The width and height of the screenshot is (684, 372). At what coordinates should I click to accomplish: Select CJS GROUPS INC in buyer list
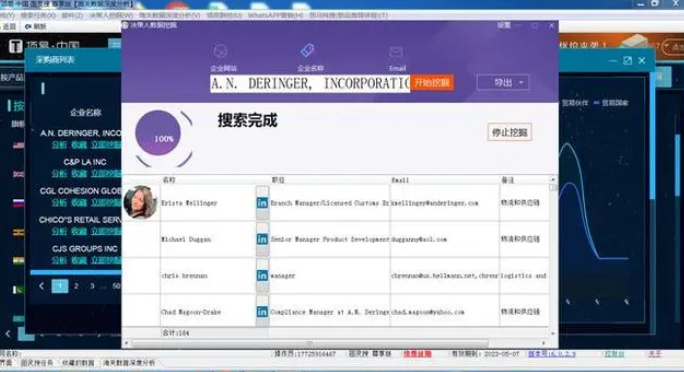[x=85, y=249]
